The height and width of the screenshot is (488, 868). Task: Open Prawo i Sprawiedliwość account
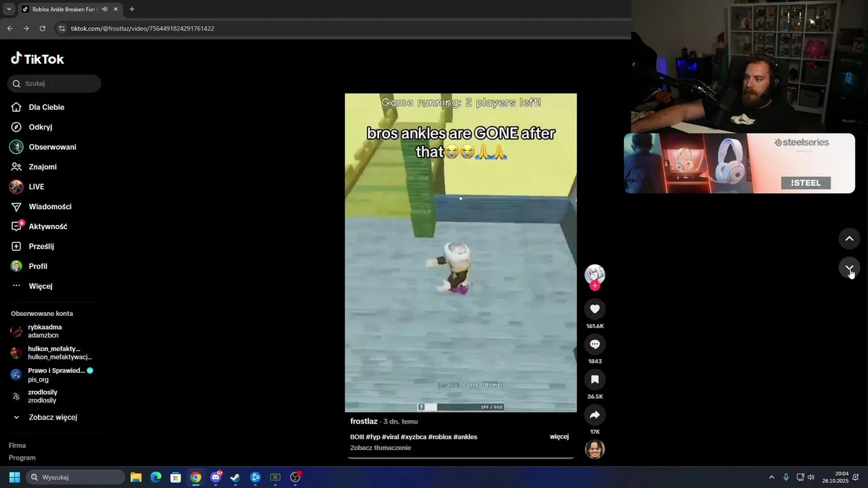pos(51,375)
